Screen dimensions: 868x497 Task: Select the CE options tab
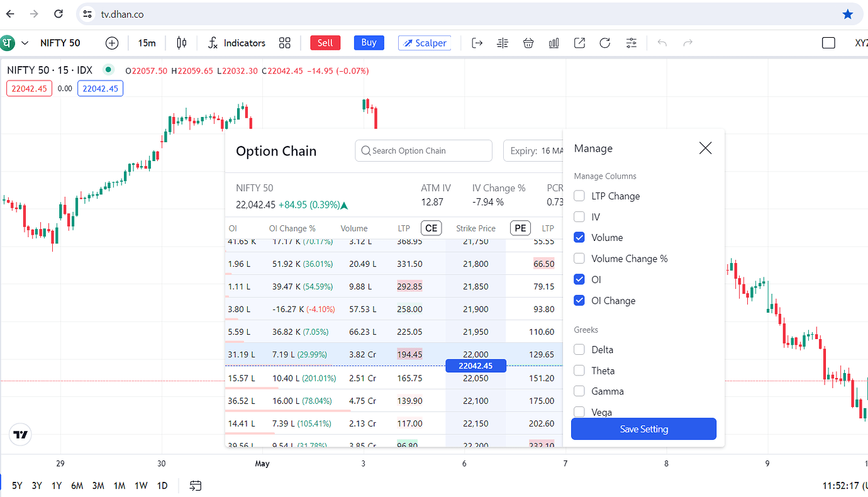[x=431, y=228]
